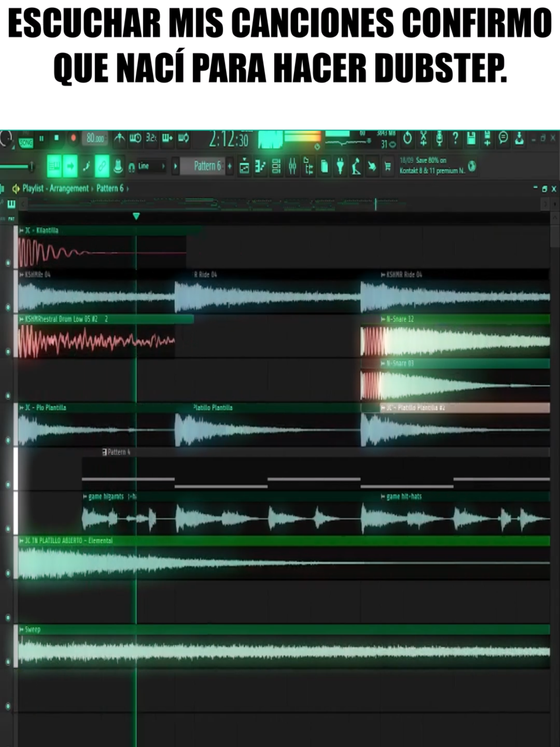Open the Kontakt 8 & 11 sale news
This screenshot has height=747, width=560.
(x=432, y=165)
